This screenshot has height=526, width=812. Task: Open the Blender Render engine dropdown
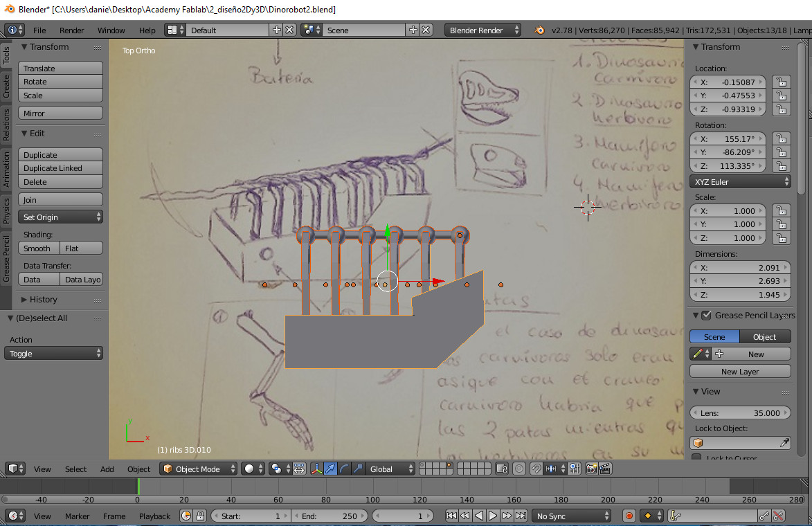(x=482, y=30)
